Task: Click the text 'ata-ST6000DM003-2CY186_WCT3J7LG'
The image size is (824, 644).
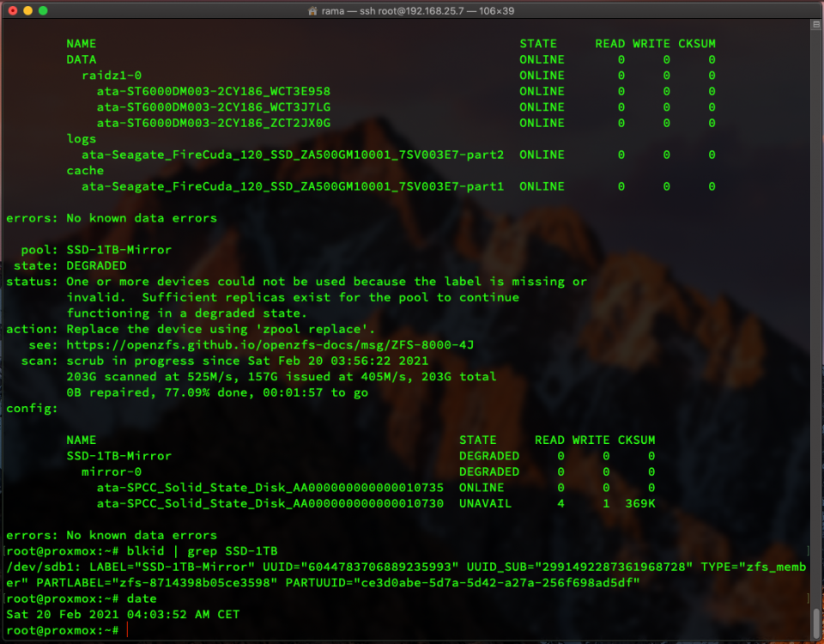Action: pyautogui.click(x=214, y=107)
